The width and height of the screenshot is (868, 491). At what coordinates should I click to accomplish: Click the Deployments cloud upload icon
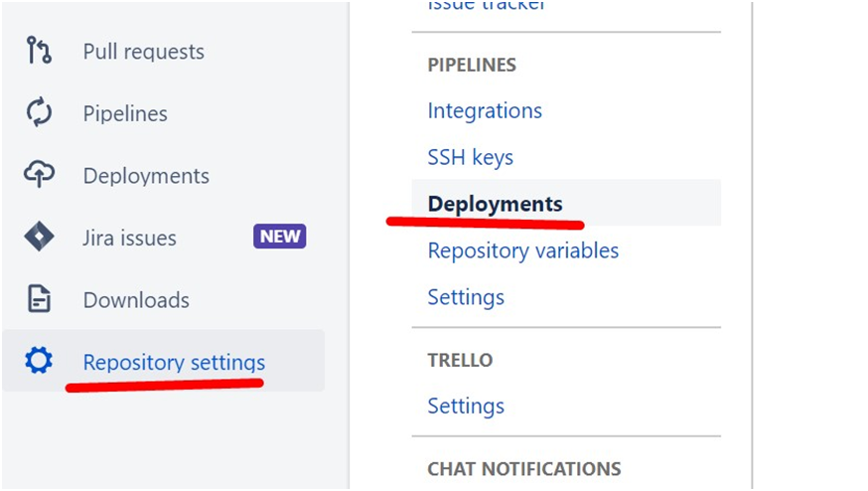click(38, 175)
